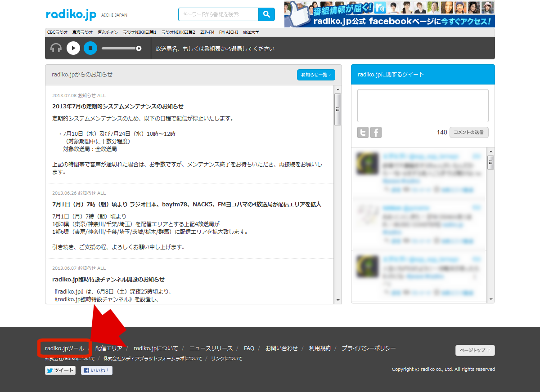Click the news panel scrollbar thumb
This screenshot has width=540, height=392.
point(338,109)
